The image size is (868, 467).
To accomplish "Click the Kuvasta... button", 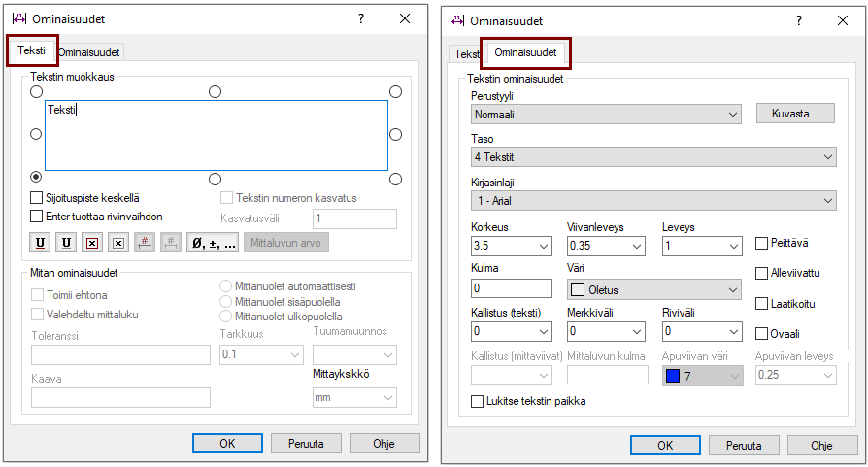I will (x=794, y=114).
